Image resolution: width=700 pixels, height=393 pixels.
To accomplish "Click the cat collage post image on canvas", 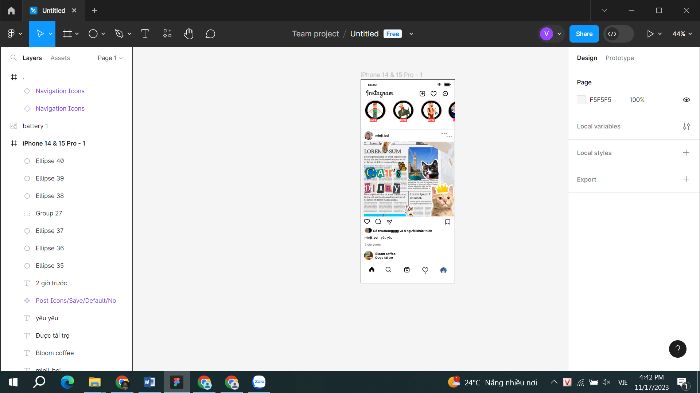I will (408, 179).
